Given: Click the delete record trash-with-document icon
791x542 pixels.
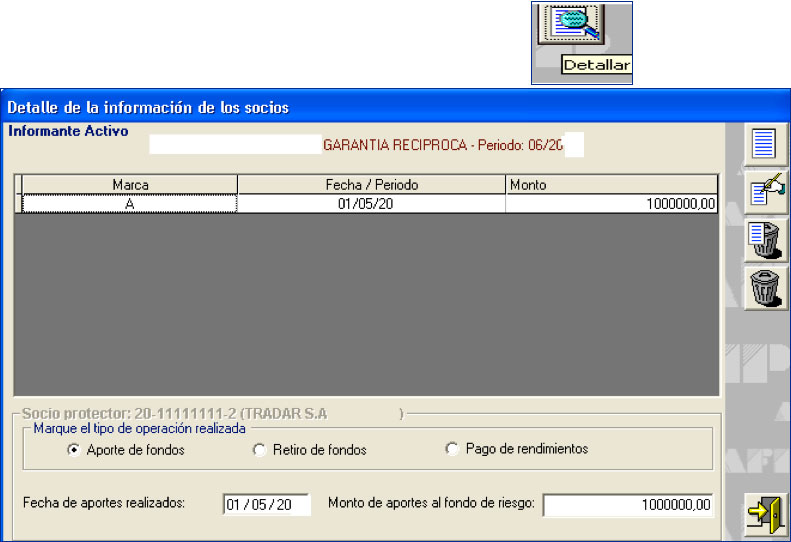Looking at the screenshot, I should pyautogui.click(x=765, y=240).
